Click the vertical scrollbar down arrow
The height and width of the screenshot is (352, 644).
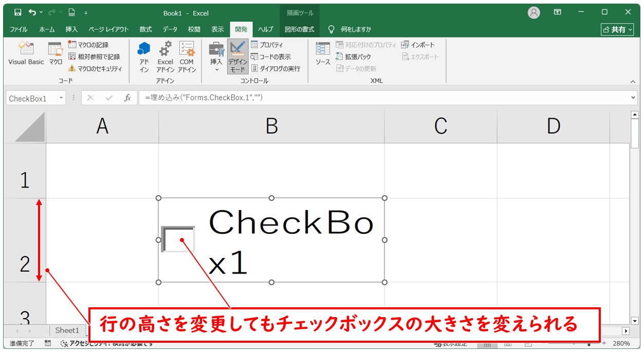[x=635, y=320]
